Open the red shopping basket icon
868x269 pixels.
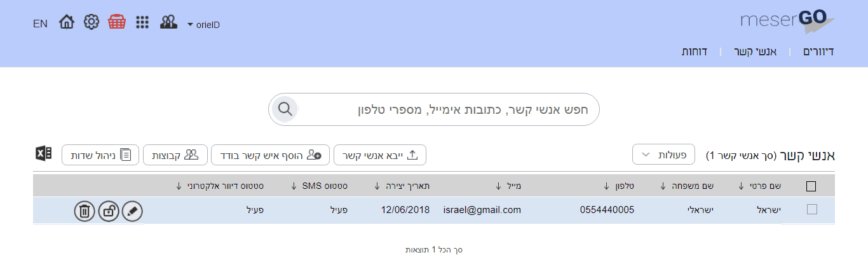tap(117, 22)
